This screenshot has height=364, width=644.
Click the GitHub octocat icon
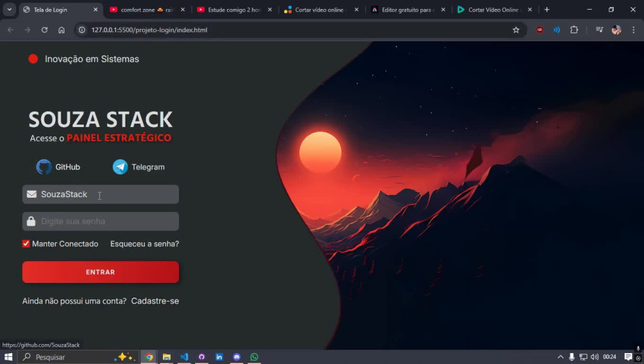[44, 167]
